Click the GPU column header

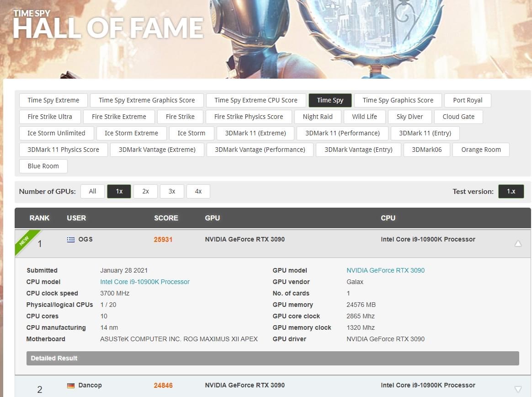213,218
